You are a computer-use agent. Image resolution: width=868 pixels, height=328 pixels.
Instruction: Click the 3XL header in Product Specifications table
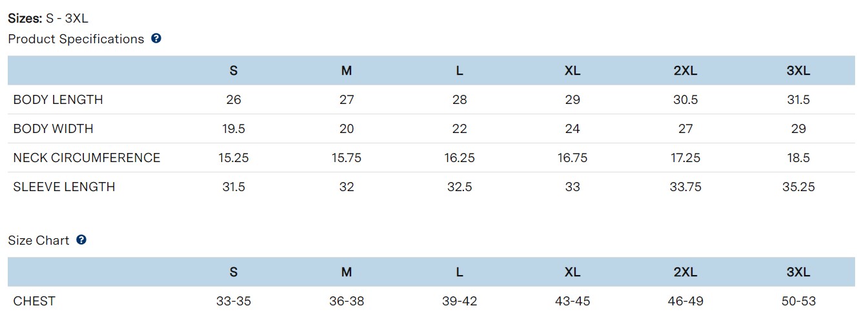point(798,71)
